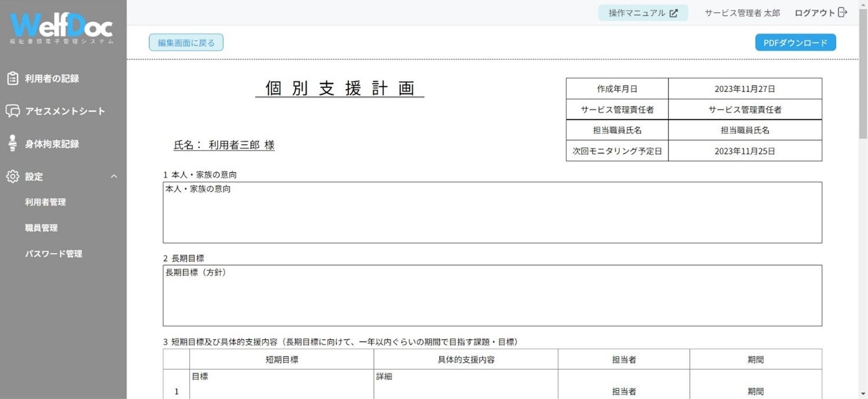This screenshot has width=868, height=399.
Task: Click 次回モニタリング予定日 label cell
Action: click(x=617, y=151)
